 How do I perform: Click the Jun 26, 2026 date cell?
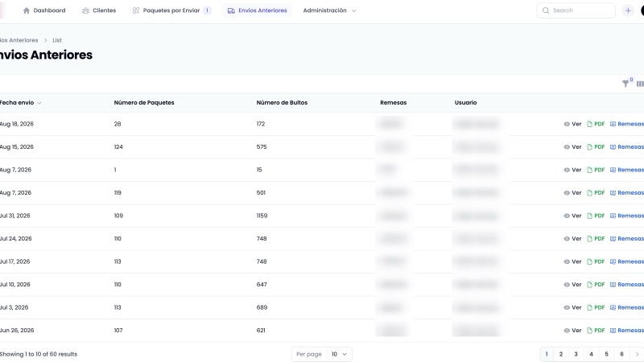[17, 331]
